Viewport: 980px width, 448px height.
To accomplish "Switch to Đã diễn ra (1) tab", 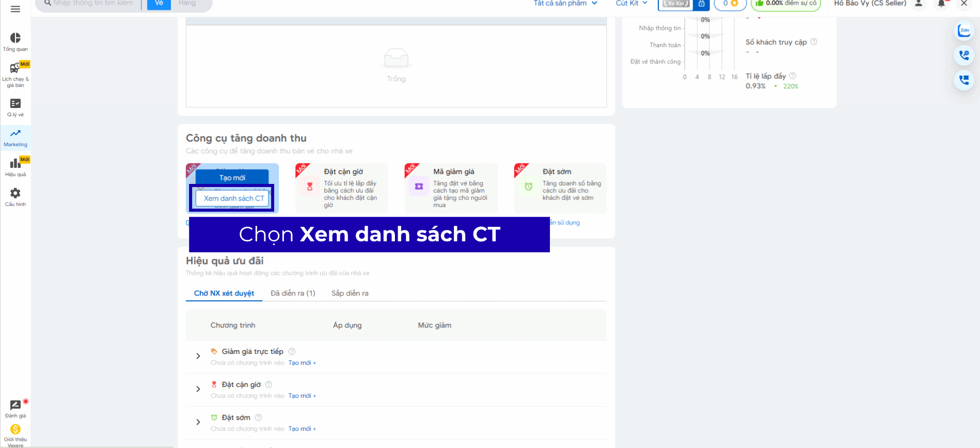I will [x=293, y=293].
